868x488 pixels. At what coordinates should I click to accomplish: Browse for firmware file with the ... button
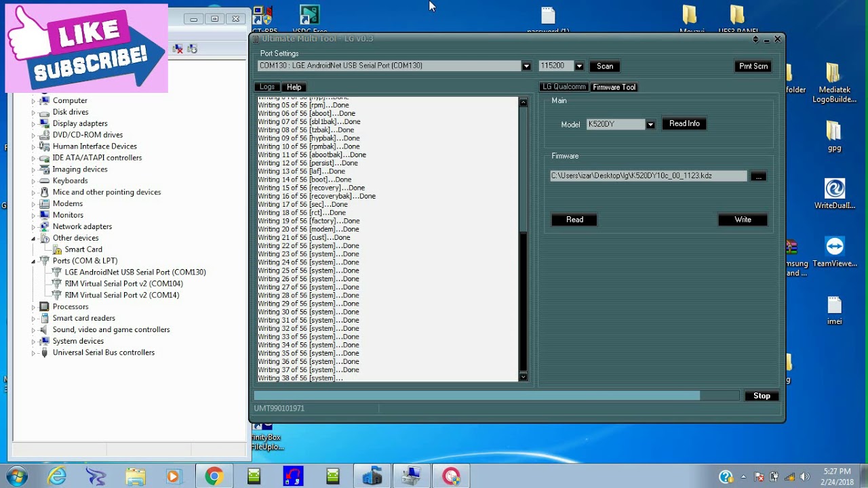tap(759, 176)
